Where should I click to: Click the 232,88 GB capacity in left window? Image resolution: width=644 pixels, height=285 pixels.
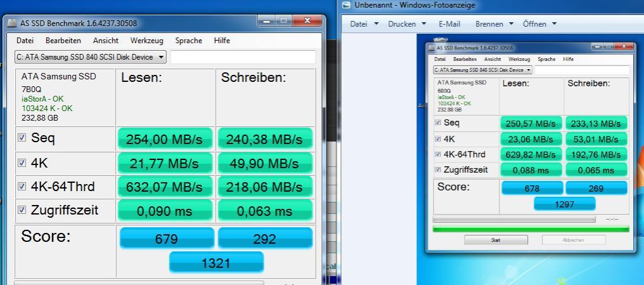[40, 118]
